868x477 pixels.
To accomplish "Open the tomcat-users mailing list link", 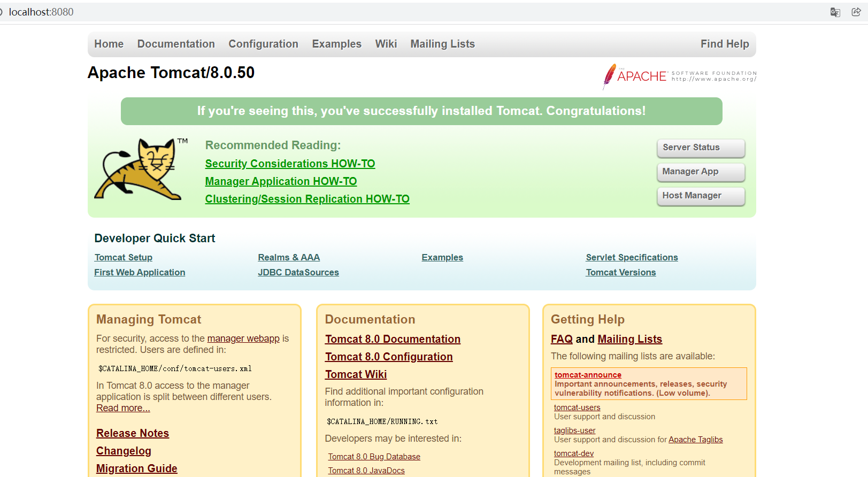I will pos(577,407).
